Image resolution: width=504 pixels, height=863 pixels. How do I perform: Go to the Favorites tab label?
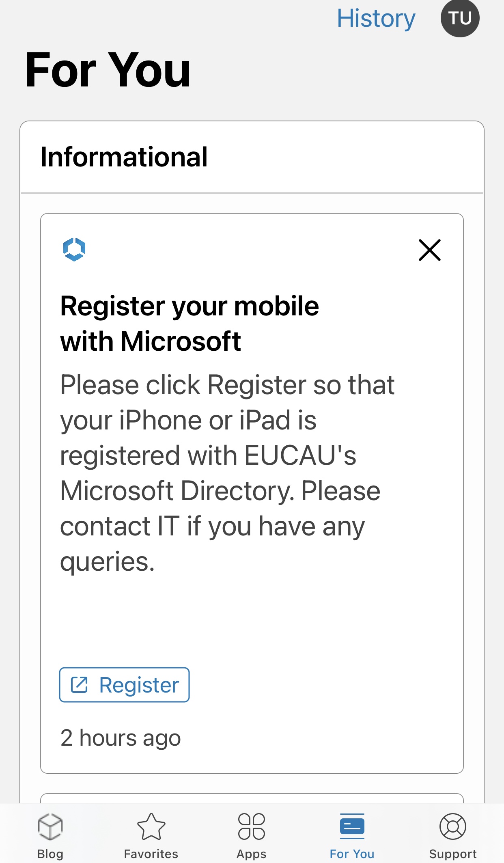pos(151,854)
